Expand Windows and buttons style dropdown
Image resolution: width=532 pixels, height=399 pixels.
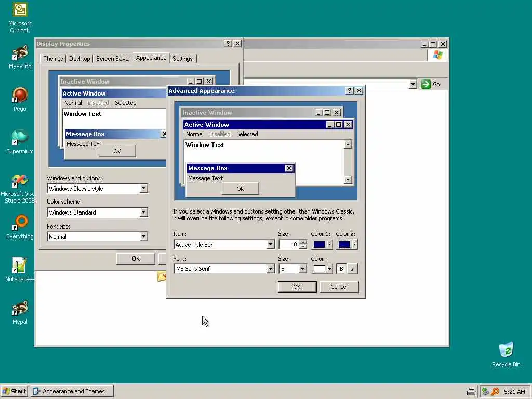coord(143,188)
